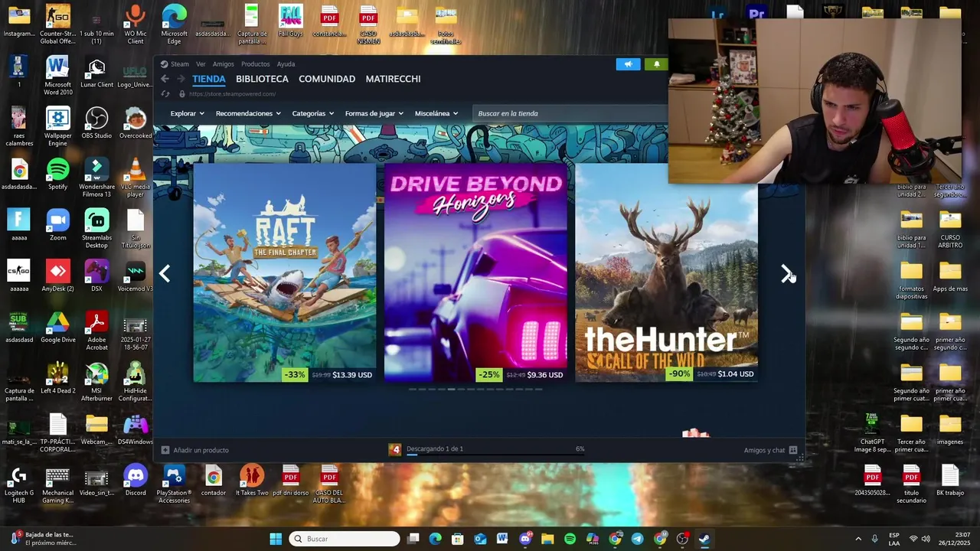980x551 pixels.
Task: Show previous carousel games with left arrow
Action: coord(165,274)
